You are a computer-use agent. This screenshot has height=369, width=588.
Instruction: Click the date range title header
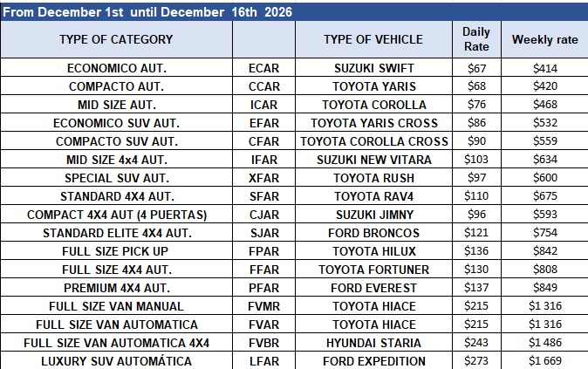148,13
